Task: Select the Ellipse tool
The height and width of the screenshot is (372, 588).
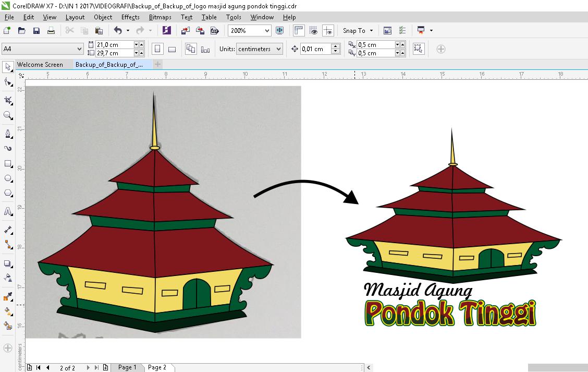Action: click(8, 178)
